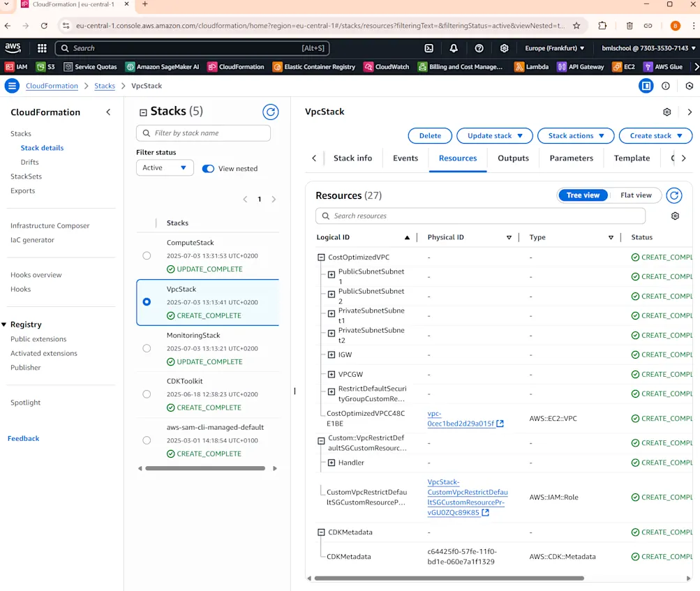The image size is (700, 591).
Task: Open the AWS services grid menu
Action: pos(40,48)
